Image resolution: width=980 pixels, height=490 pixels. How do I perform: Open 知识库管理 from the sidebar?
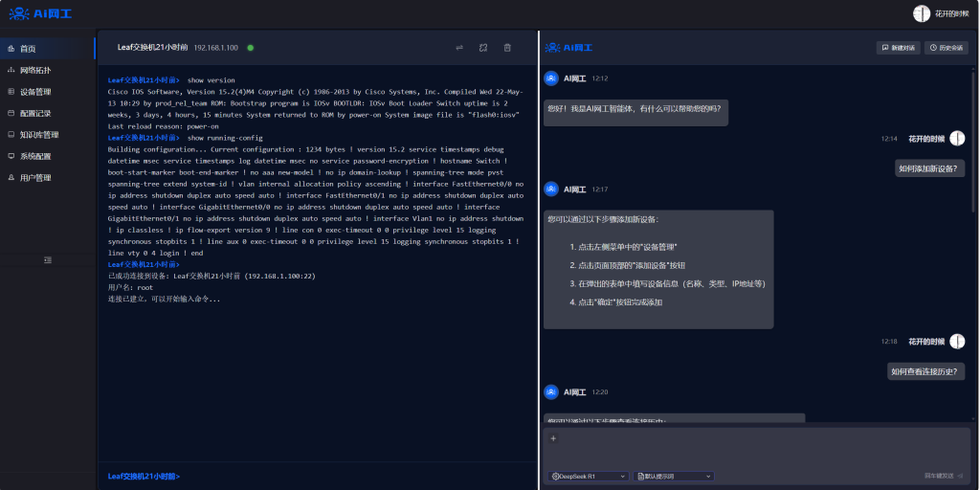[38, 135]
